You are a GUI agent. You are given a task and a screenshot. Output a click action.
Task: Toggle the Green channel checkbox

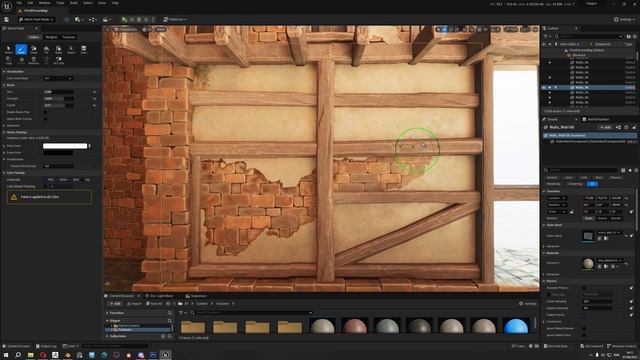point(57,180)
